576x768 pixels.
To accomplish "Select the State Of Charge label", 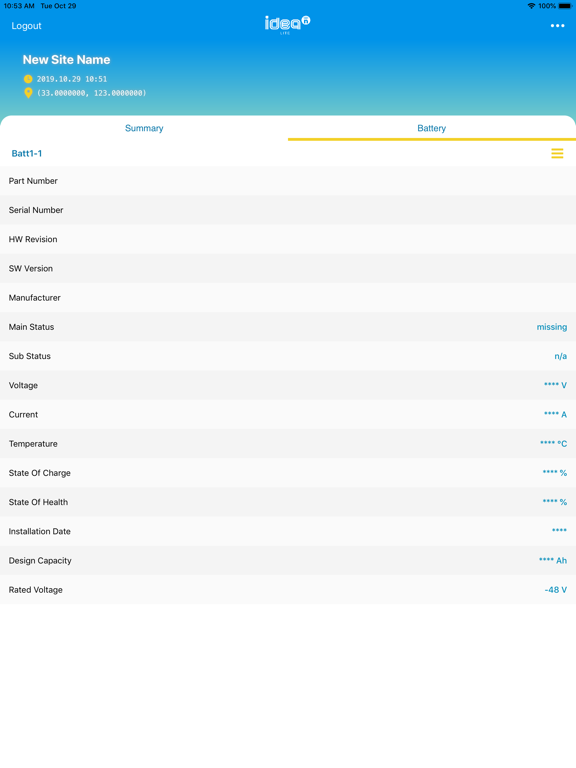I will [x=40, y=473].
